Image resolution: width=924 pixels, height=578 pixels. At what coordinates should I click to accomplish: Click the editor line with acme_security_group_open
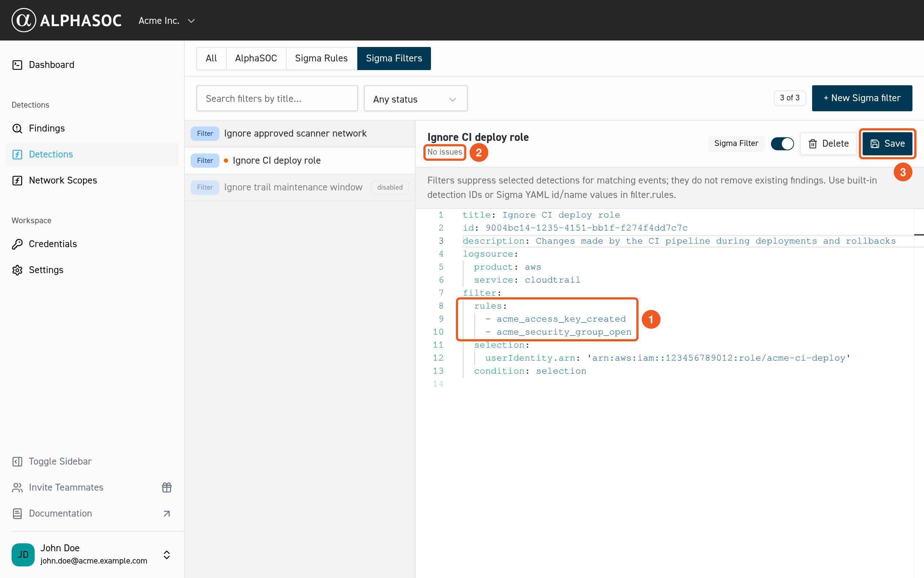tap(558, 332)
